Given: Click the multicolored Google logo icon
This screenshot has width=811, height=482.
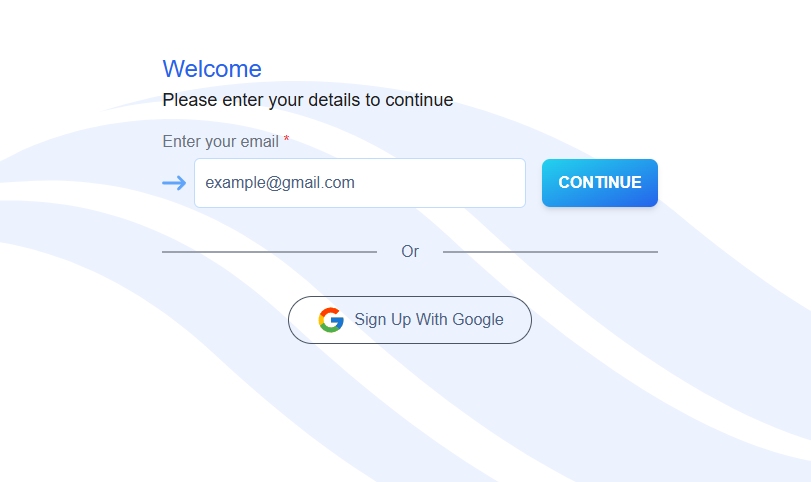Looking at the screenshot, I should (331, 320).
